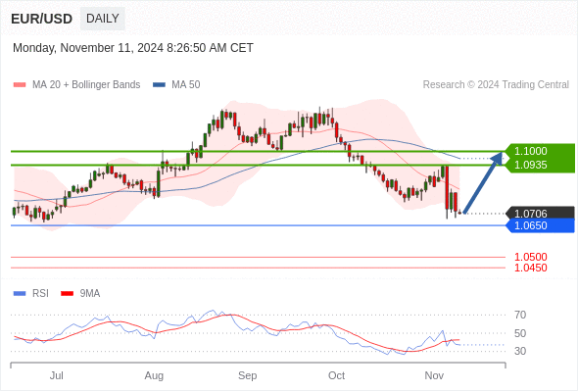Click the 1.0650 pivot price tag

tap(540, 225)
